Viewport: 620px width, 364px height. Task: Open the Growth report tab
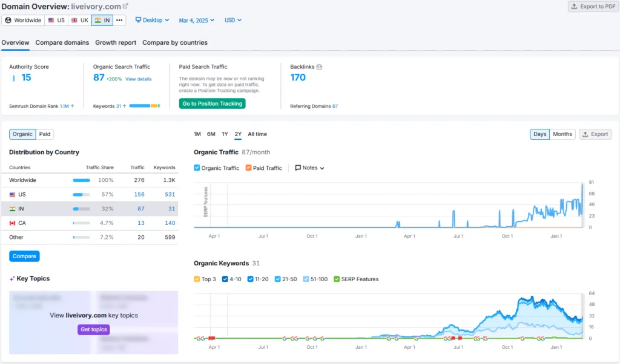pos(116,43)
